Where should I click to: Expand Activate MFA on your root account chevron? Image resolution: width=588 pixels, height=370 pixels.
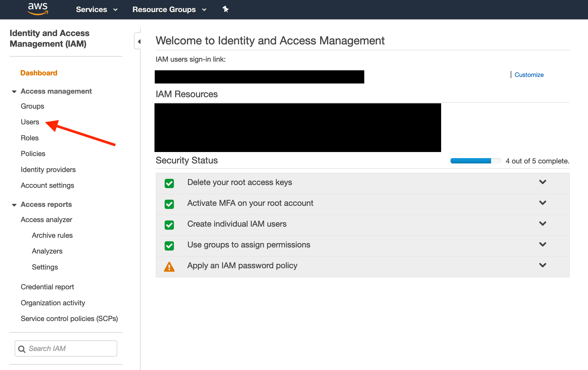(x=543, y=203)
